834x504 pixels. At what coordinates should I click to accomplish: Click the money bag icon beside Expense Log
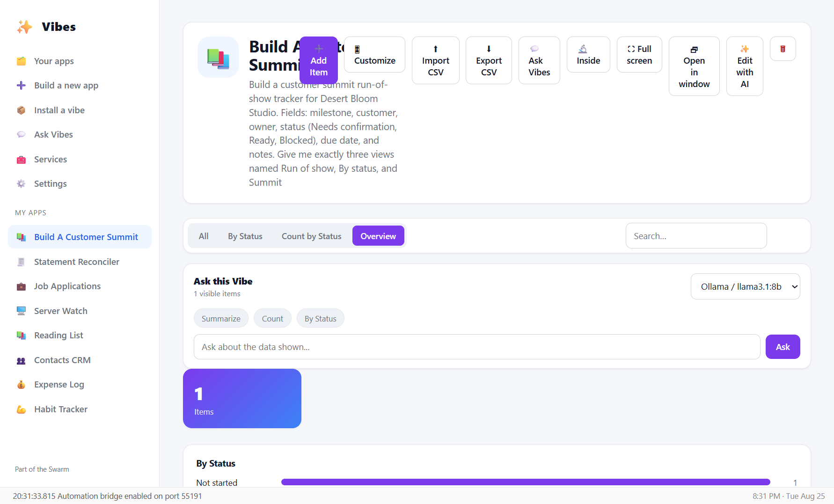coord(21,385)
